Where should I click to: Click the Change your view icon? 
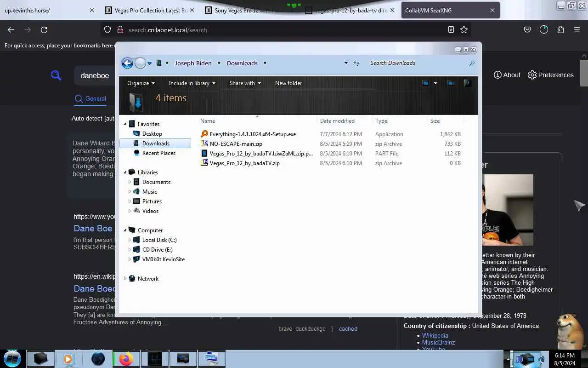[x=425, y=83]
